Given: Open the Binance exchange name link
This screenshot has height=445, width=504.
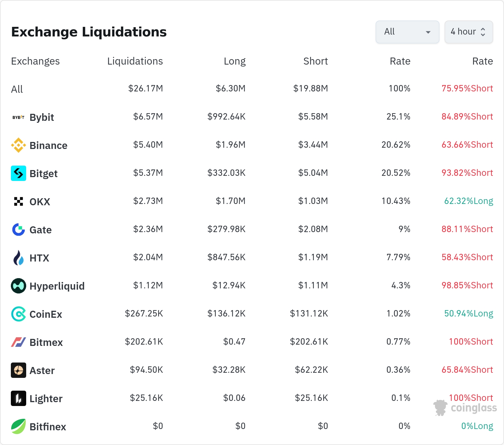Looking at the screenshot, I should pos(48,145).
